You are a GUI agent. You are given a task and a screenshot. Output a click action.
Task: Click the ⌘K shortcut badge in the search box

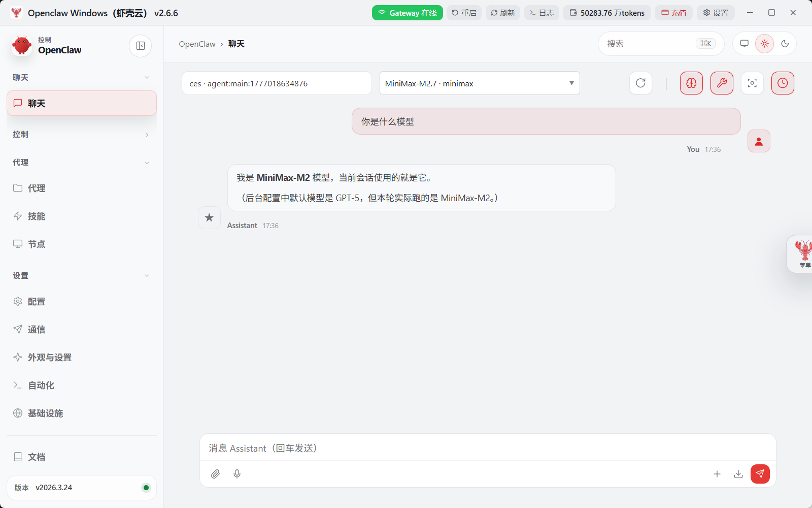click(x=705, y=44)
